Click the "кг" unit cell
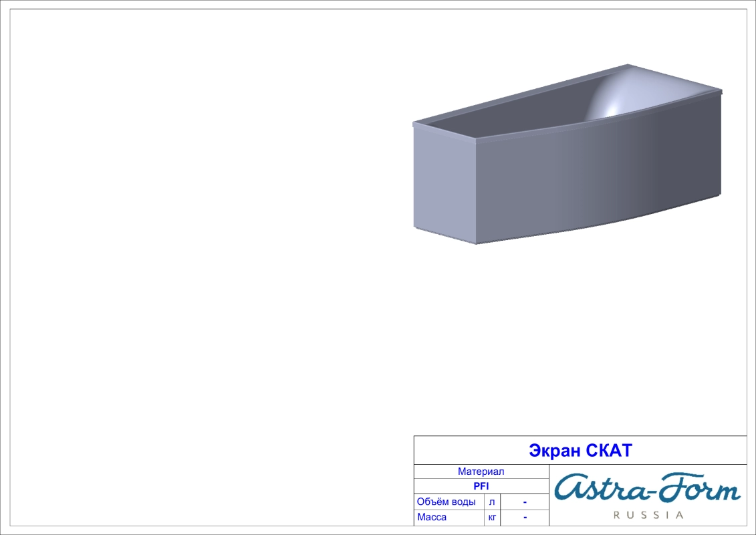The height and width of the screenshot is (535, 756). point(492,517)
